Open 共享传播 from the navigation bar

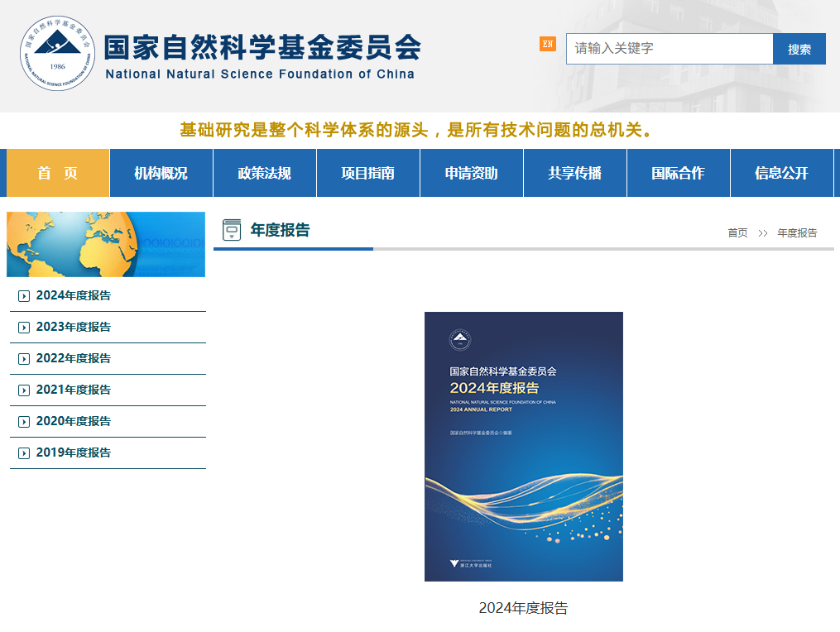click(574, 172)
